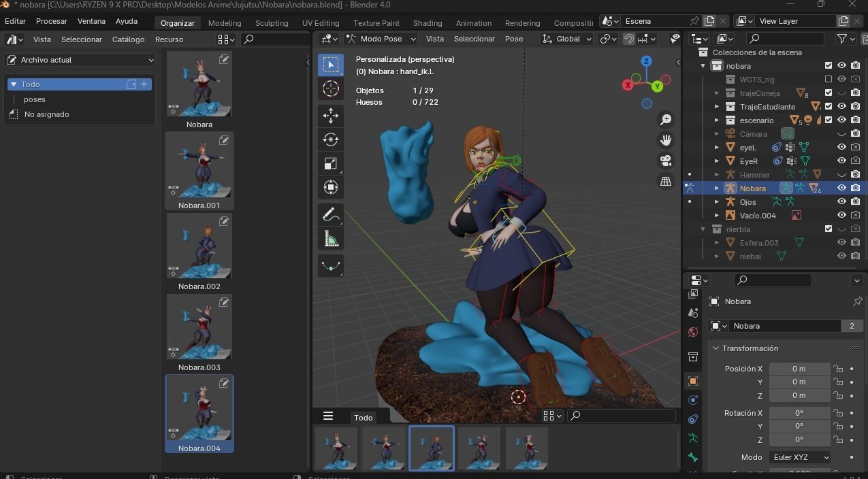Click the green Y axis on navigation gizmo
The height and width of the screenshot is (479, 868).
pos(658,86)
